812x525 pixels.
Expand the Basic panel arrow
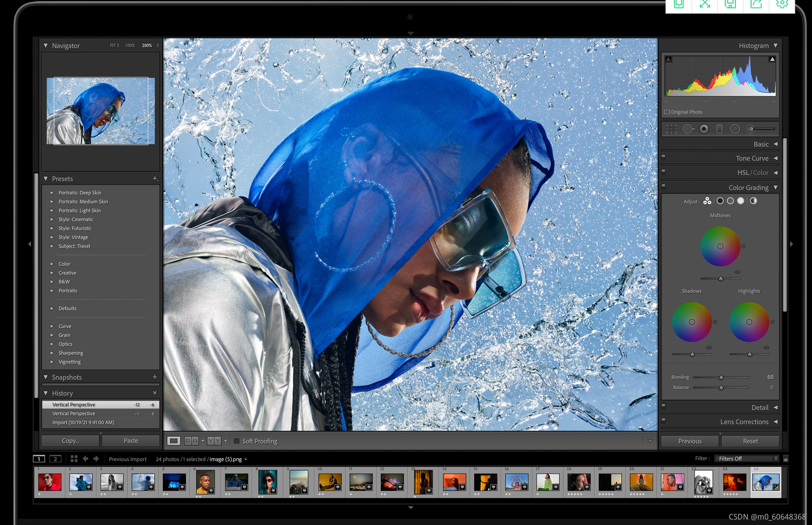click(x=775, y=144)
